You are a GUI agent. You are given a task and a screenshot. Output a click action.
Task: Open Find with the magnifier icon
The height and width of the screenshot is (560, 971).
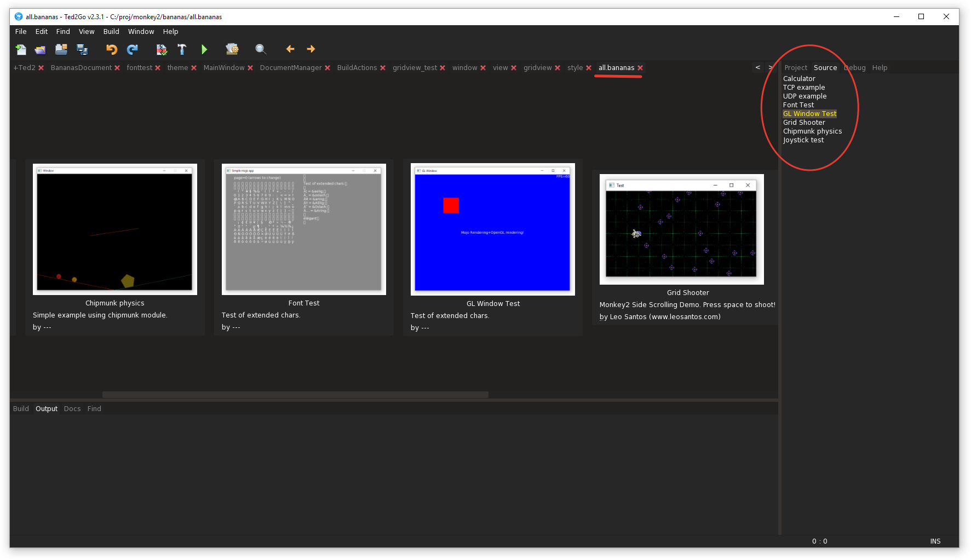(261, 49)
